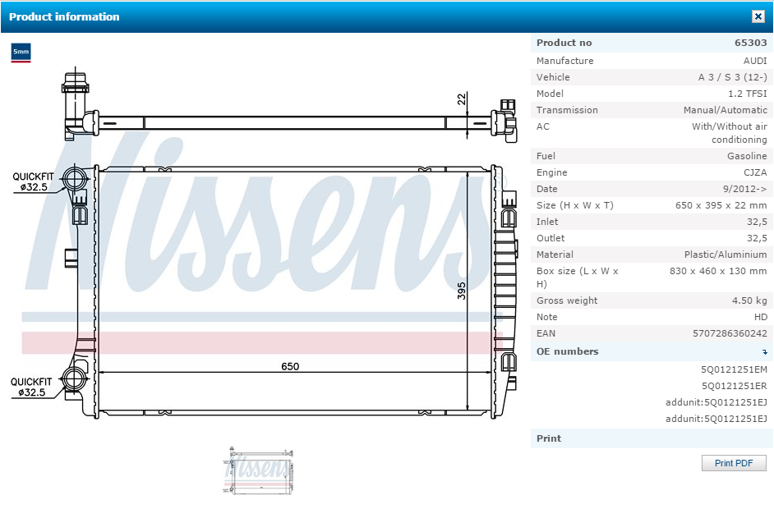The width and height of the screenshot is (774, 532).
Task: Click size value 650 x 395 x 22 mm
Action: [x=721, y=205]
